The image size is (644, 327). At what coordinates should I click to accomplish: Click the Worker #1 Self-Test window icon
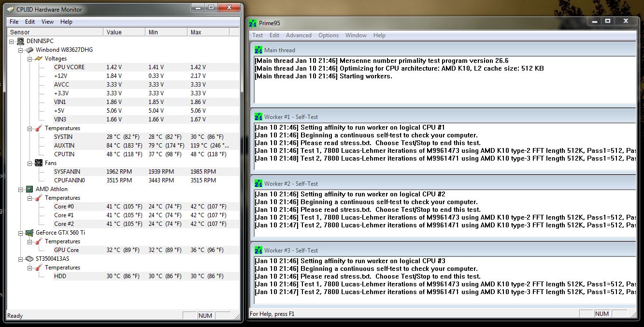coord(258,117)
